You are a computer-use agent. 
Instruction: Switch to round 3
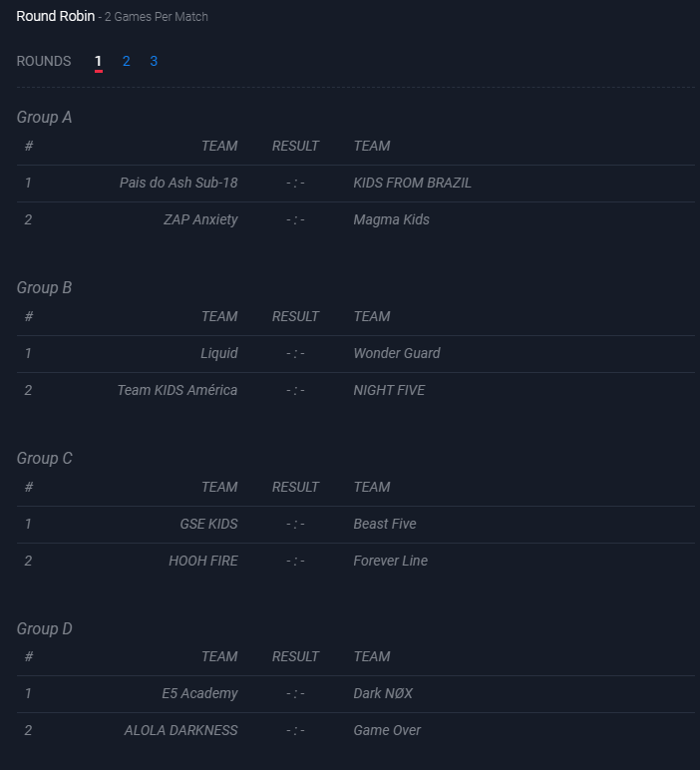[154, 62]
